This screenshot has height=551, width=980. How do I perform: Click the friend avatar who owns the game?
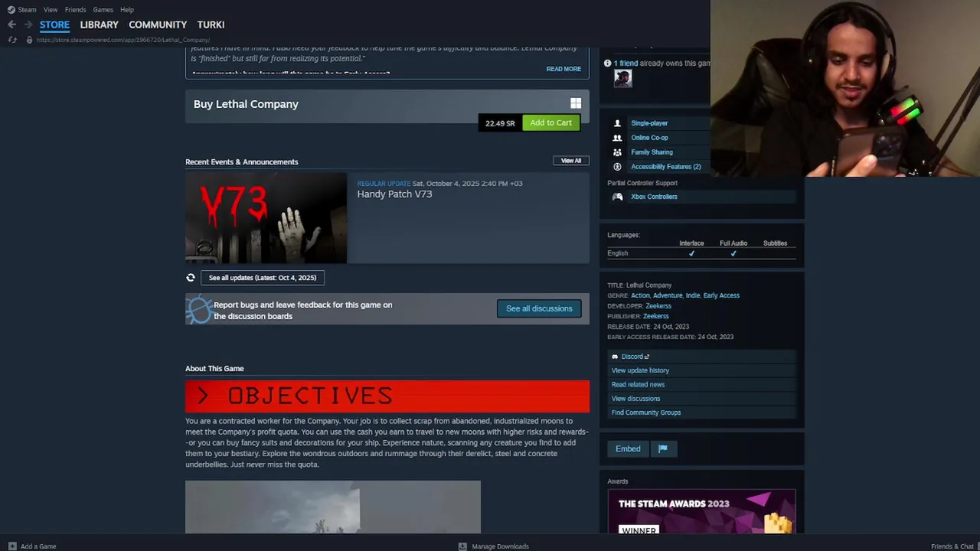pos(622,78)
